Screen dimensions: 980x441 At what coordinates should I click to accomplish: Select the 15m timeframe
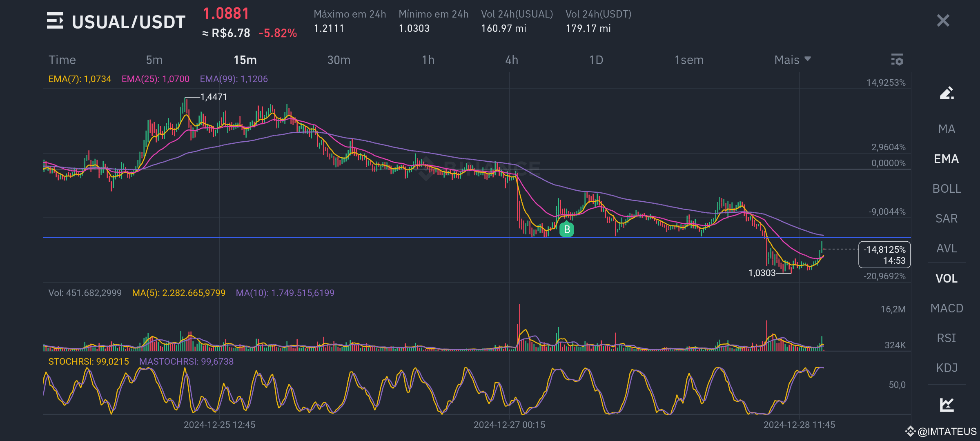[x=245, y=60]
